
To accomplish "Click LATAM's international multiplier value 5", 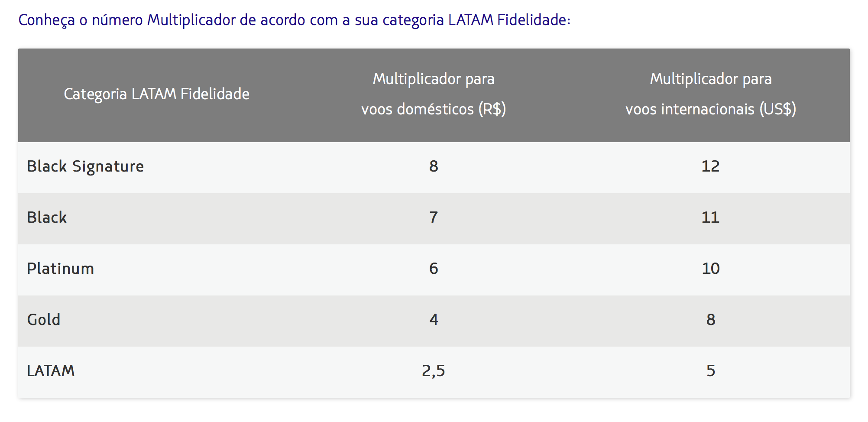I will click(x=710, y=371).
